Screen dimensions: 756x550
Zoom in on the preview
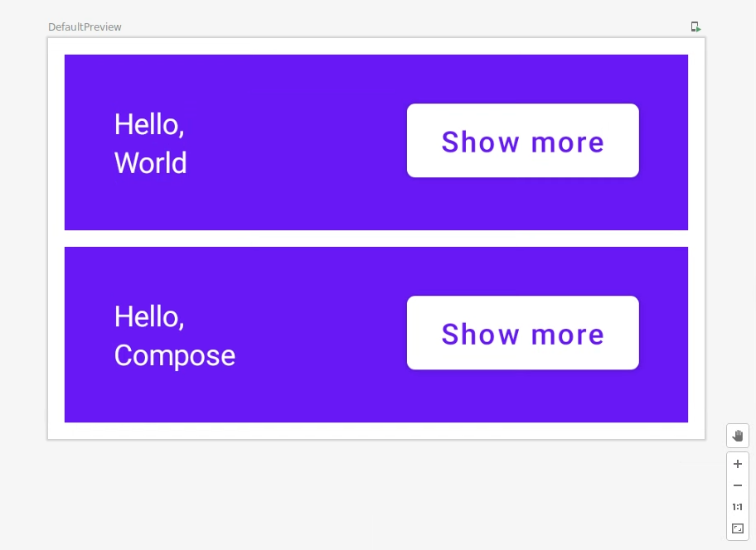coord(737,464)
